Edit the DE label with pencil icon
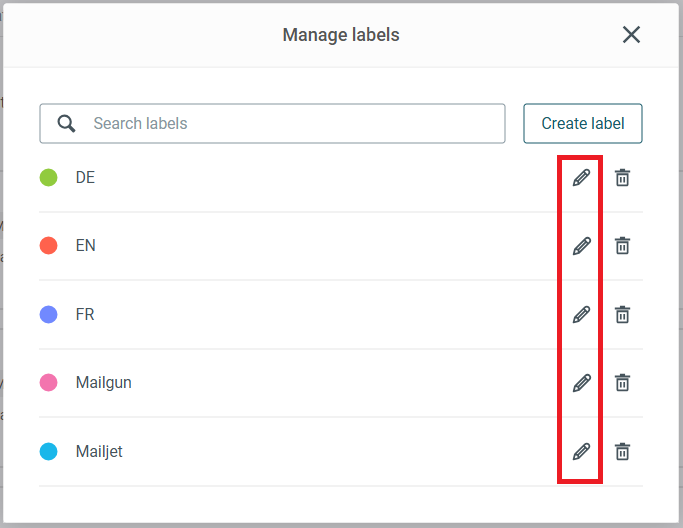The height and width of the screenshot is (528, 683). point(581,178)
